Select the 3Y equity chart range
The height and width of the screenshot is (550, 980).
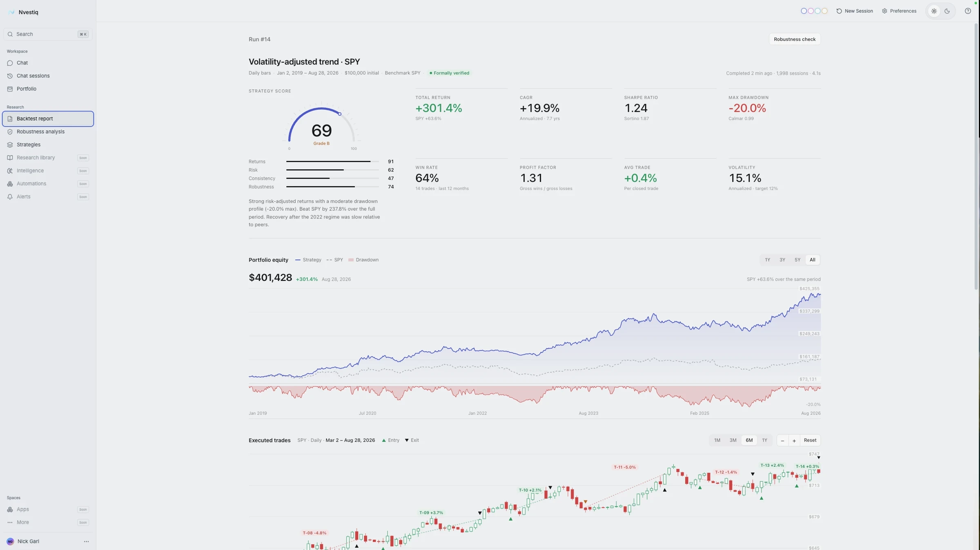(x=782, y=260)
